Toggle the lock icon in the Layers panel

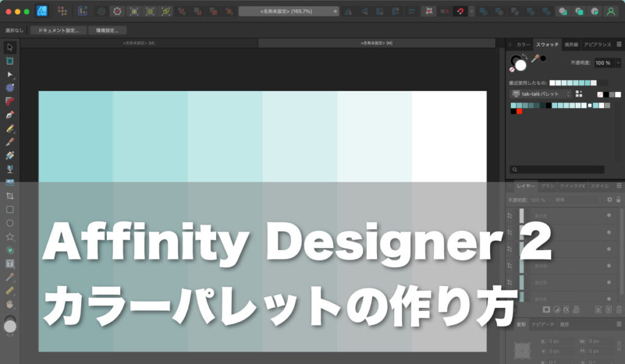pyautogui.click(x=618, y=199)
